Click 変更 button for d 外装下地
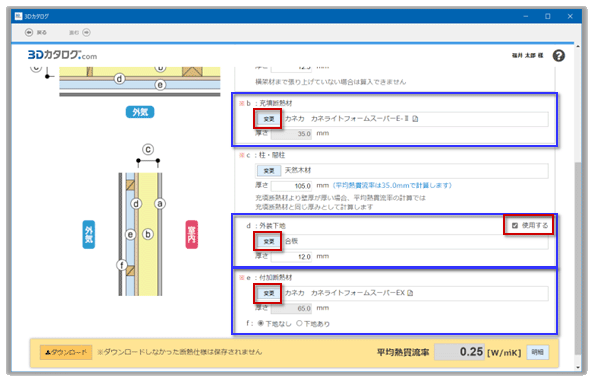The image size is (593, 381). pos(269,241)
